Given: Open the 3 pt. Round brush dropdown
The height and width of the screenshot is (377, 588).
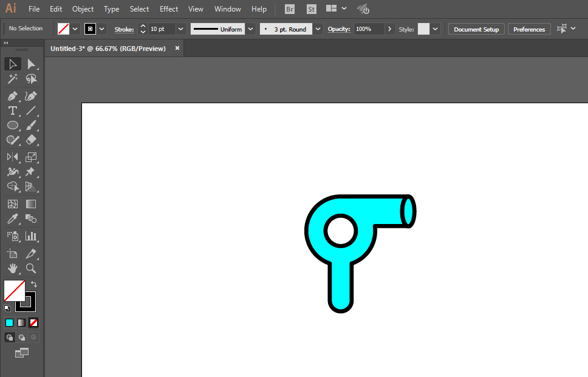Looking at the screenshot, I should pyautogui.click(x=318, y=29).
